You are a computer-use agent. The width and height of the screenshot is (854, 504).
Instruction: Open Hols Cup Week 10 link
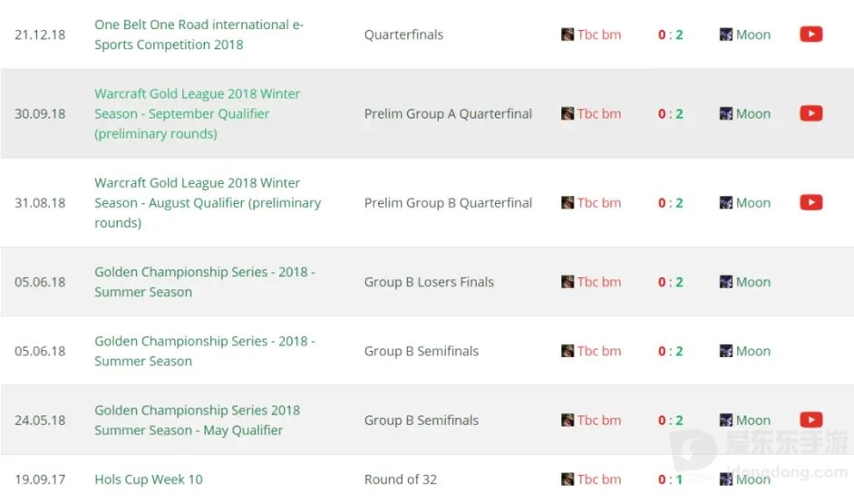149,480
